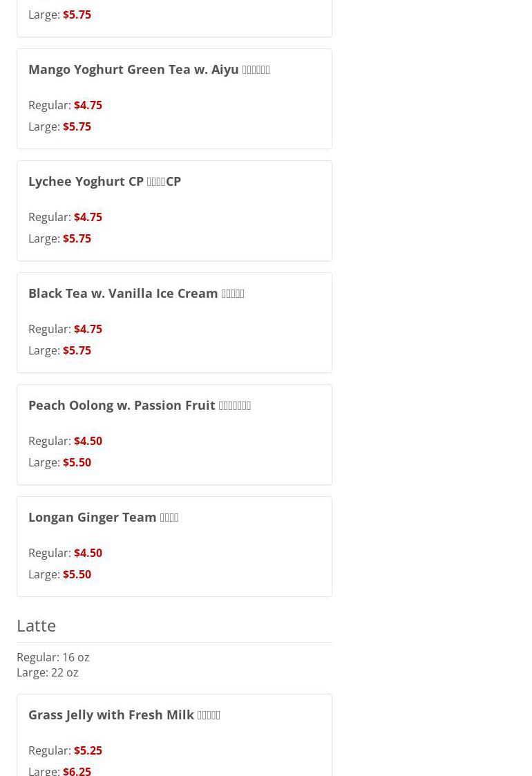Click the Latte section heading

[36, 625]
